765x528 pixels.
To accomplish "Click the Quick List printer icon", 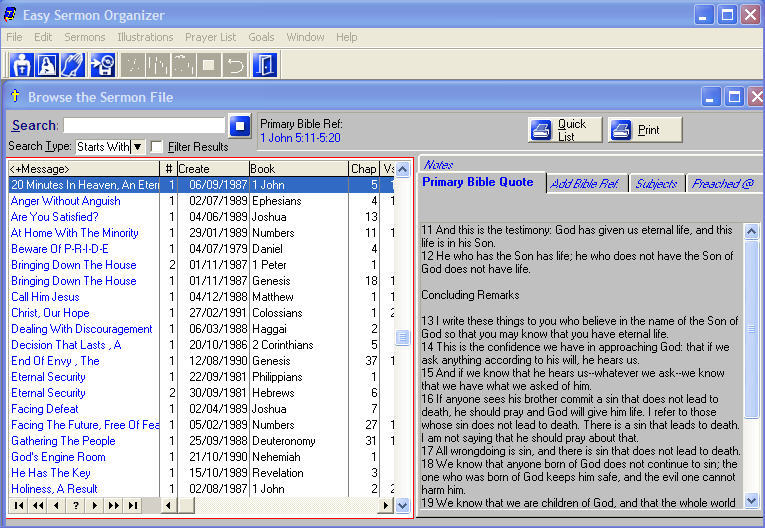I will point(541,130).
